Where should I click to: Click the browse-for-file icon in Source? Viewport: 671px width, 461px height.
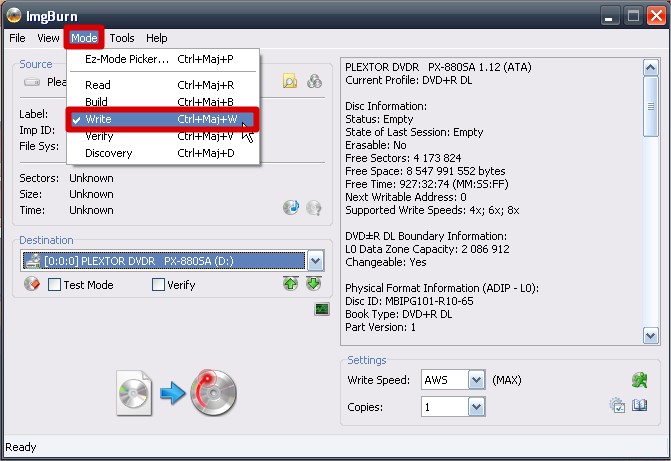tap(291, 82)
